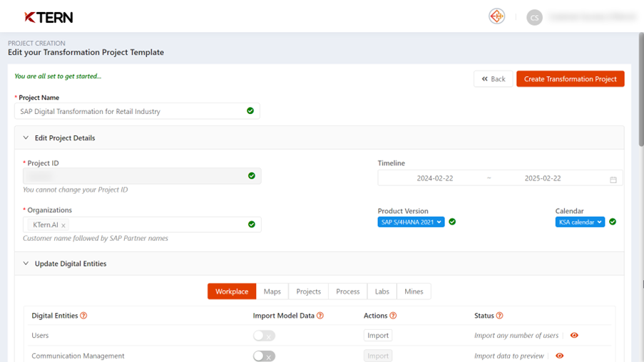Preview Communication Management with eye icon
Viewport: 644px width, 362px height.
(x=559, y=356)
